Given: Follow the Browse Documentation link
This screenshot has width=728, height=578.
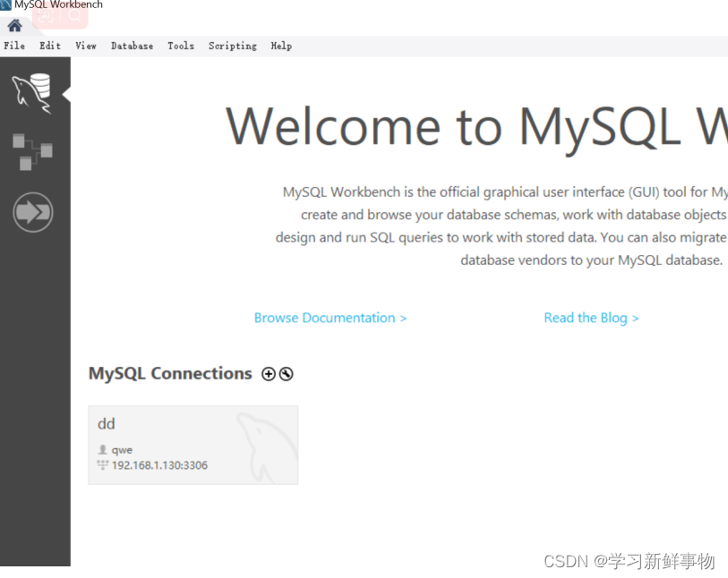Looking at the screenshot, I should (330, 318).
